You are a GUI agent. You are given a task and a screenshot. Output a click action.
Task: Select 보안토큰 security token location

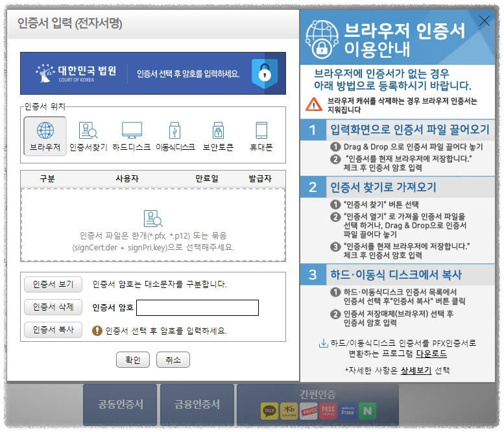point(218,136)
